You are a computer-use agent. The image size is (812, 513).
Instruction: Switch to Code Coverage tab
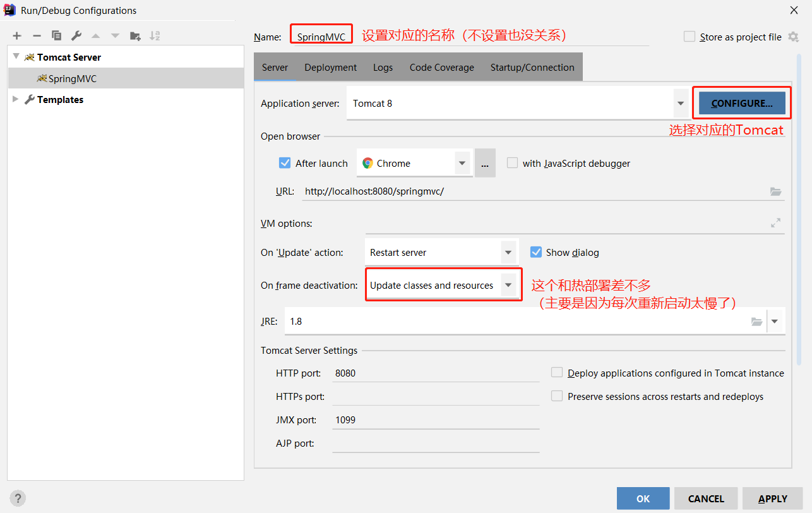[442, 67]
